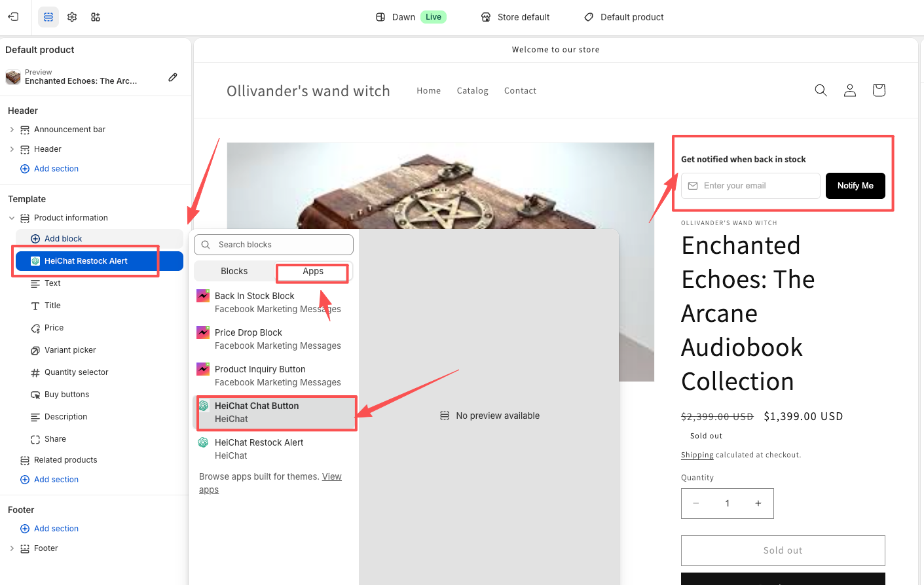The image size is (924, 585).
Task: Open the app embeds icon
Action: coord(96,17)
